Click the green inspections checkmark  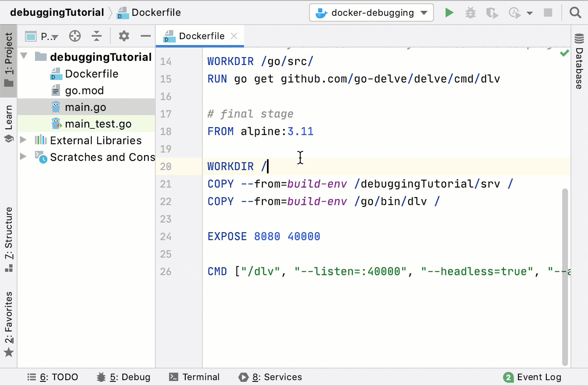[x=565, y=53]
